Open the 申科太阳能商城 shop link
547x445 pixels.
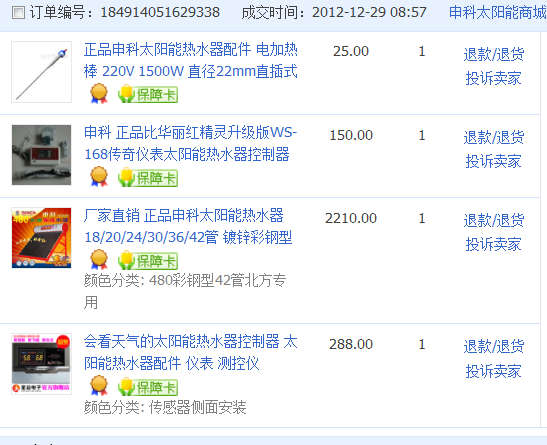pyautogui.click(x=497, y=13)
